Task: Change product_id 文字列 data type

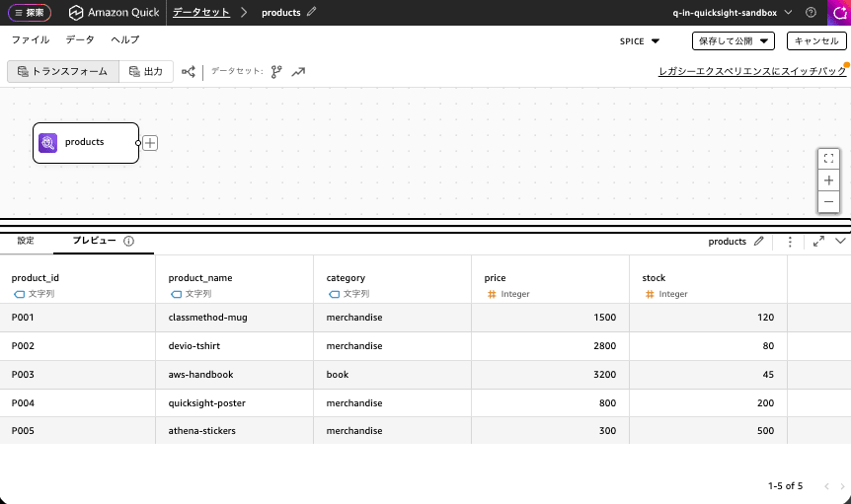Action: point(35,294)
